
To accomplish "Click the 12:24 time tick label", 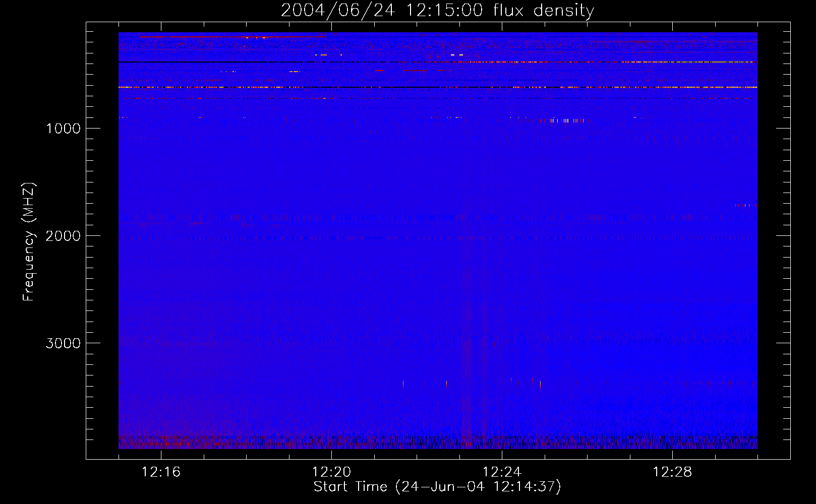I will [x=502, y=472].
